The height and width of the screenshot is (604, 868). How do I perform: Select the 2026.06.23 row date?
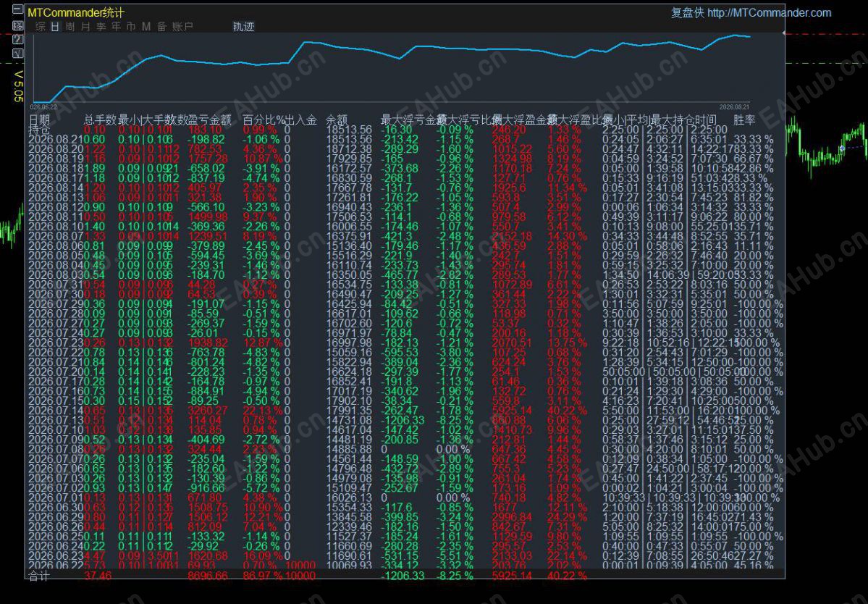pyautogui.click(x=55, y=555)
